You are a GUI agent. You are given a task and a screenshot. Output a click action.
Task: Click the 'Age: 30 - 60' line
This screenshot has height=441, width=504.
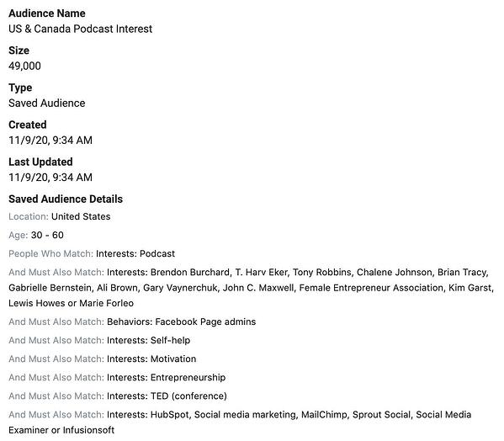(x=36, y=236)
